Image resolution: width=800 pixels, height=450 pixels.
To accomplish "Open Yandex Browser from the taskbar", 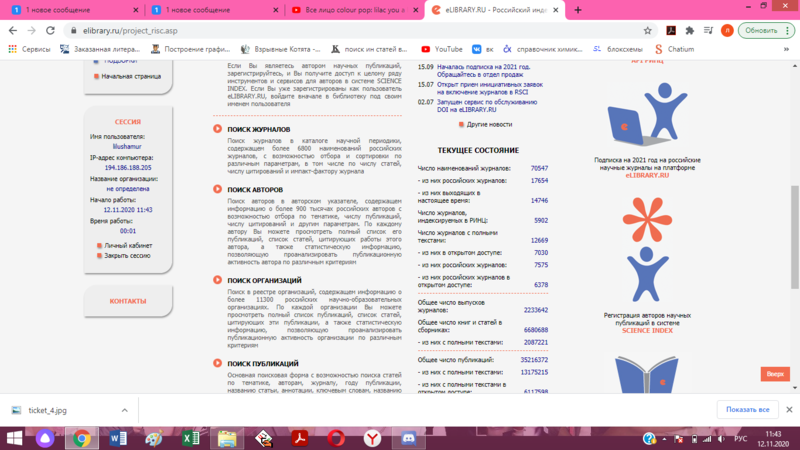I will (372, 438).
